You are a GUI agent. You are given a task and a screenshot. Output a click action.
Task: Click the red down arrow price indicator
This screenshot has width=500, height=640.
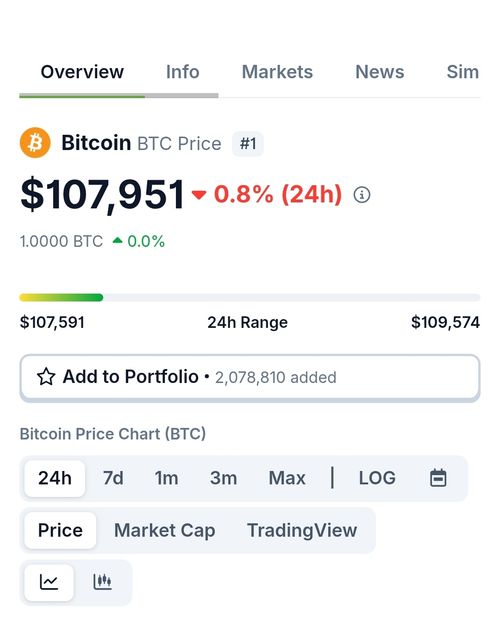[199, 195]
